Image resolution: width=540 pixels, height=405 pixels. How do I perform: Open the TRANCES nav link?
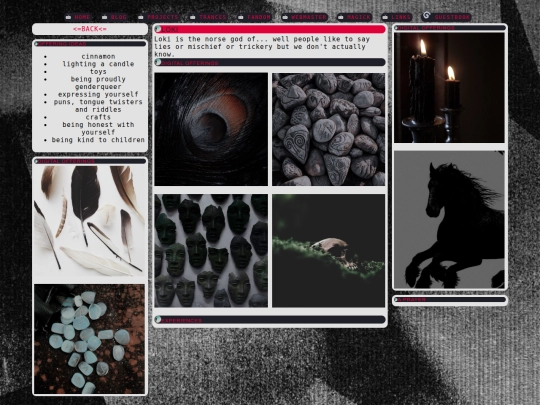click(x=213, y=17)
